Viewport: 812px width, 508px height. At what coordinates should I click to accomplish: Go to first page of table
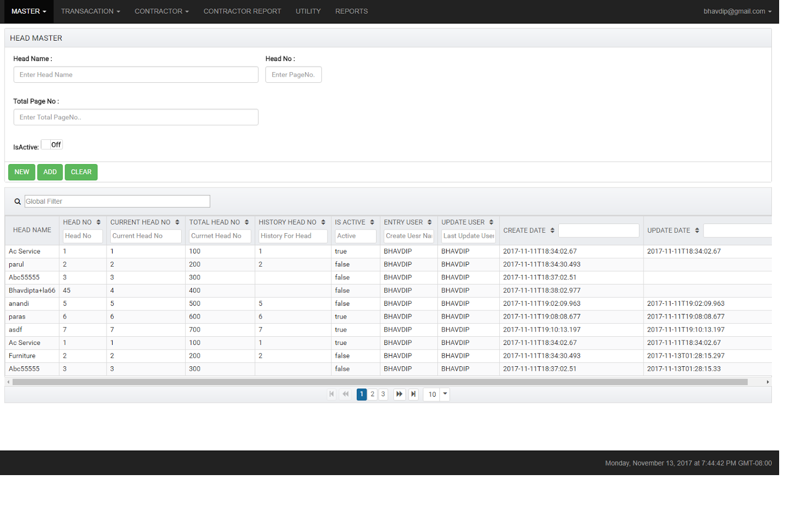[331, 394]
